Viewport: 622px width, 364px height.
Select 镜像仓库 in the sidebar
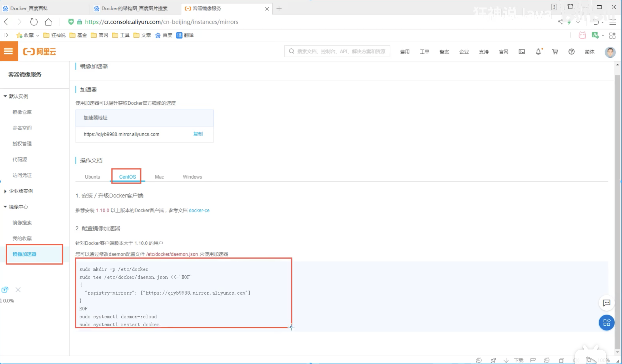pyautogui.click(x=22, y=112)
